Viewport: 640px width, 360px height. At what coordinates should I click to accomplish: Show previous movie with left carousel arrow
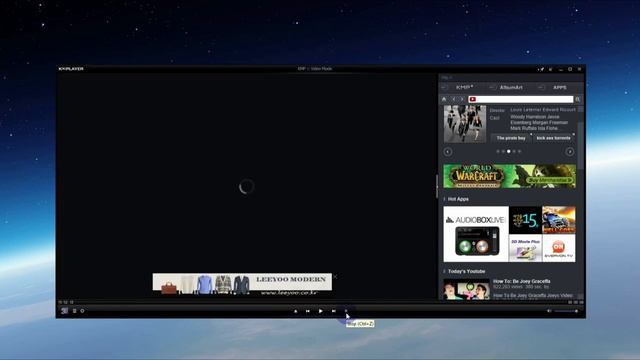pyautogui.click(x=448, y=152)
